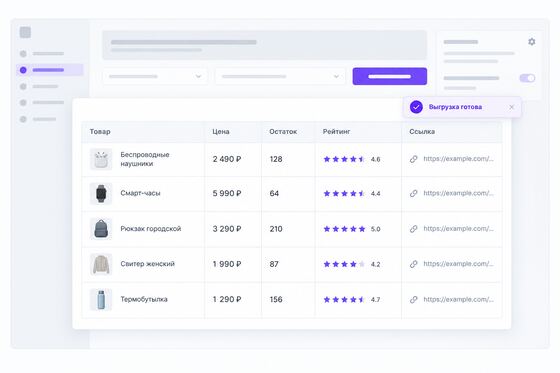Click the star rating in Беспроводные наушники row
Image resolution: width=560 pixels, height=373 pixels.
click(x=344, y=159)
